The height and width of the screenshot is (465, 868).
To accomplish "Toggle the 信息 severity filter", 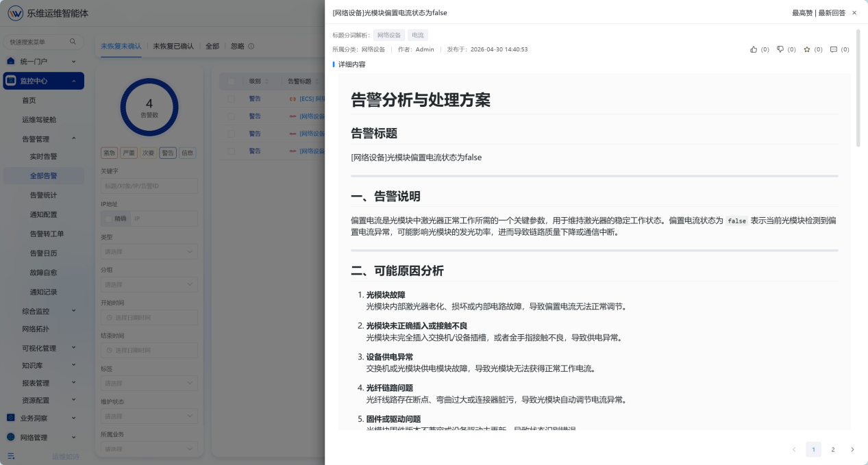I will point(187,153).
